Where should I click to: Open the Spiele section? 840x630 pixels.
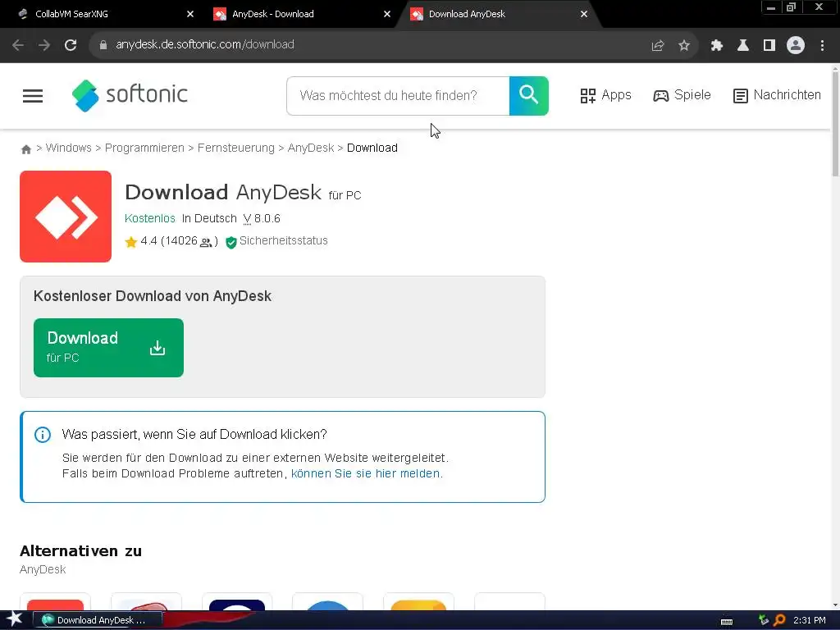pos(682,95)
